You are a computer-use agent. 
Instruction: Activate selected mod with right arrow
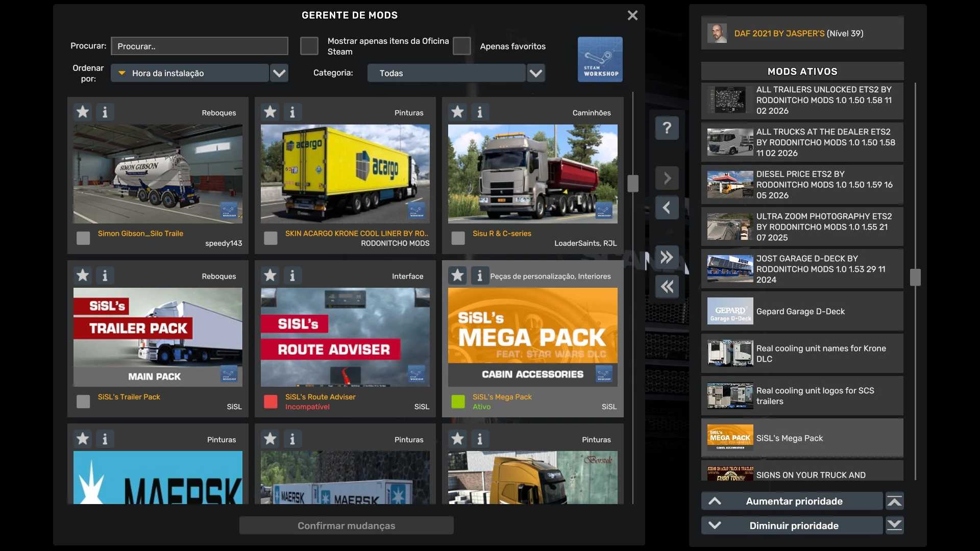point(667,178)
